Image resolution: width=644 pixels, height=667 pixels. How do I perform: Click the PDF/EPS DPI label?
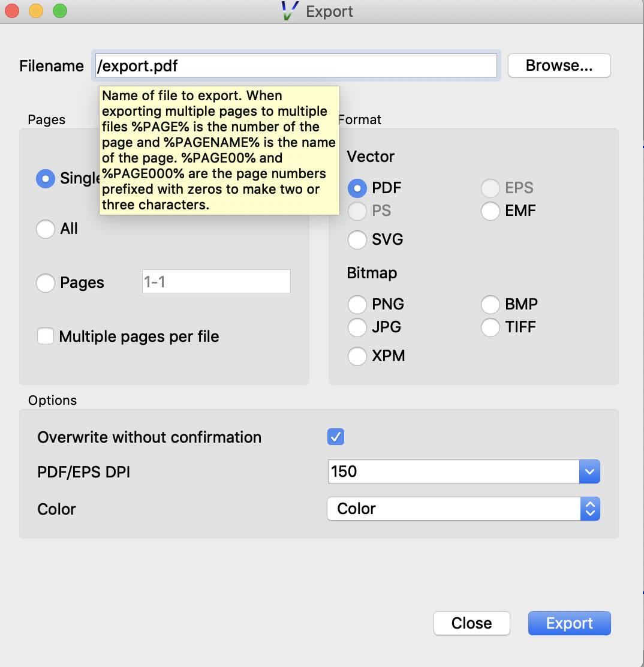[84, 472]
